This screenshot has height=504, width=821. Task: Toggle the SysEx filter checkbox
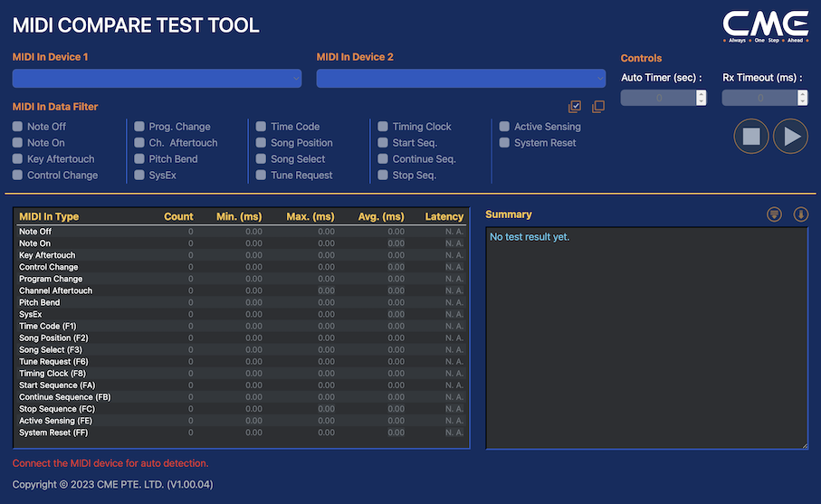coord(140,176)
